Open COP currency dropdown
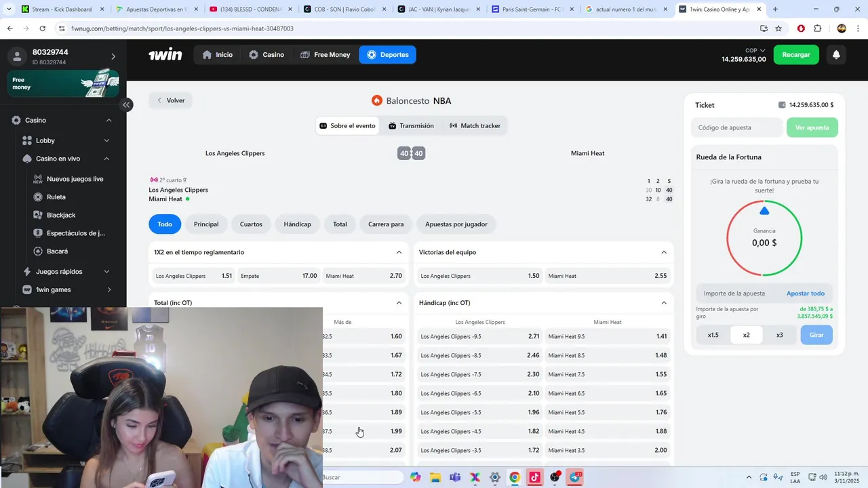This screenshot has width=868, height=488. (x=755, y=50)
